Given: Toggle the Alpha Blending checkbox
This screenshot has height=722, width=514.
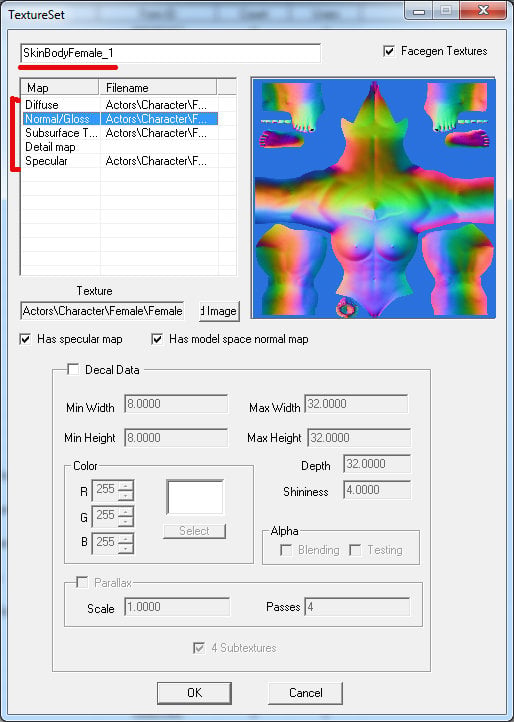Looking at the screenshot, I should point(286,550).
